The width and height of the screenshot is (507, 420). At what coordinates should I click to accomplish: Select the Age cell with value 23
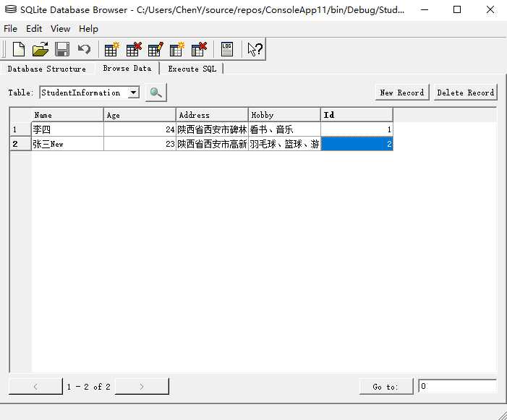[140, 144]
